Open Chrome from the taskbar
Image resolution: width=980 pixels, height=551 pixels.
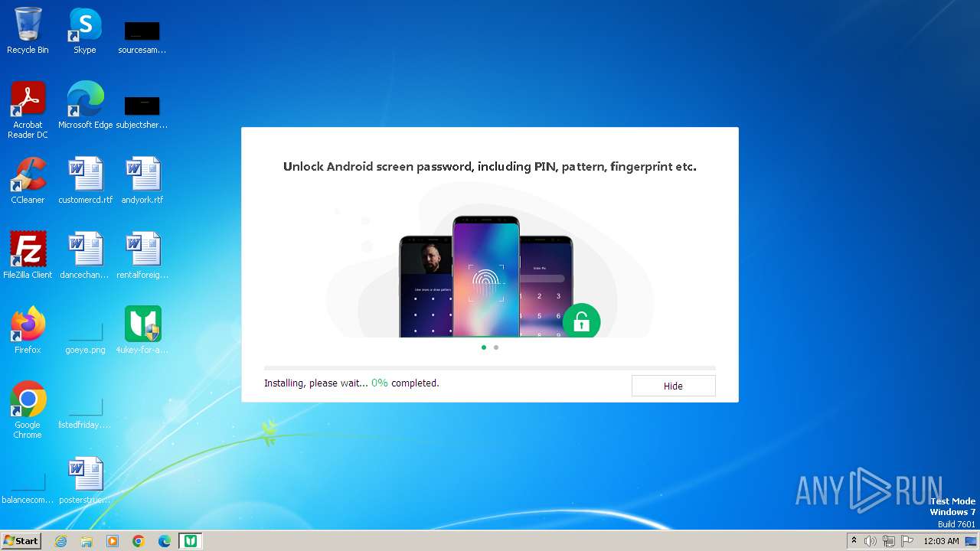(139, 541)
